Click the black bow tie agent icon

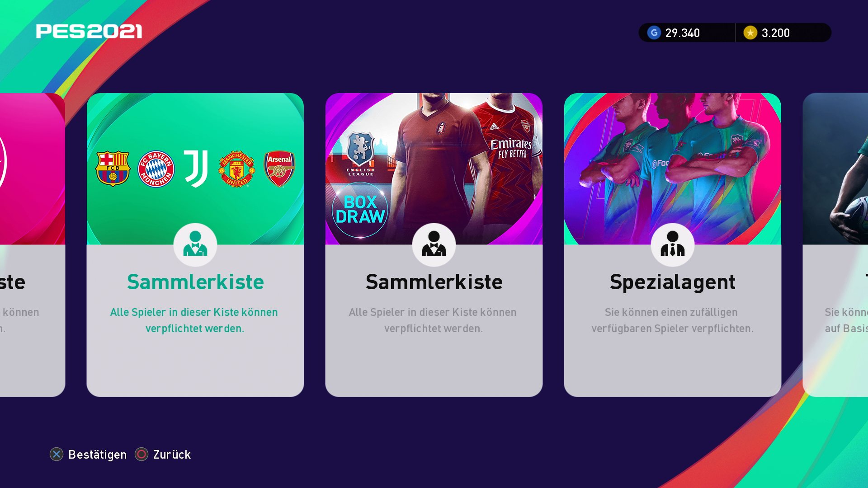point(434,244)
